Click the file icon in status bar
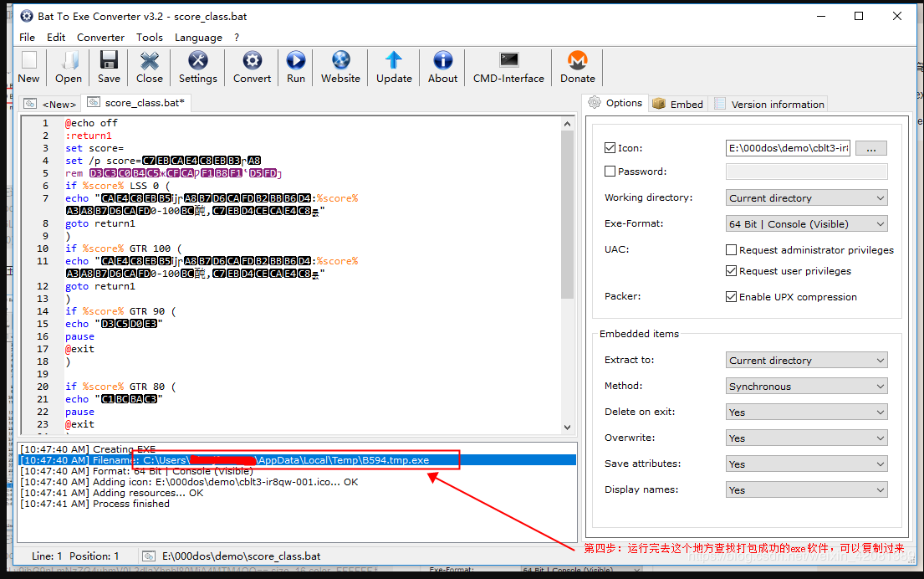The width and height of the screenshot is (924, 579). coord(149,556)
